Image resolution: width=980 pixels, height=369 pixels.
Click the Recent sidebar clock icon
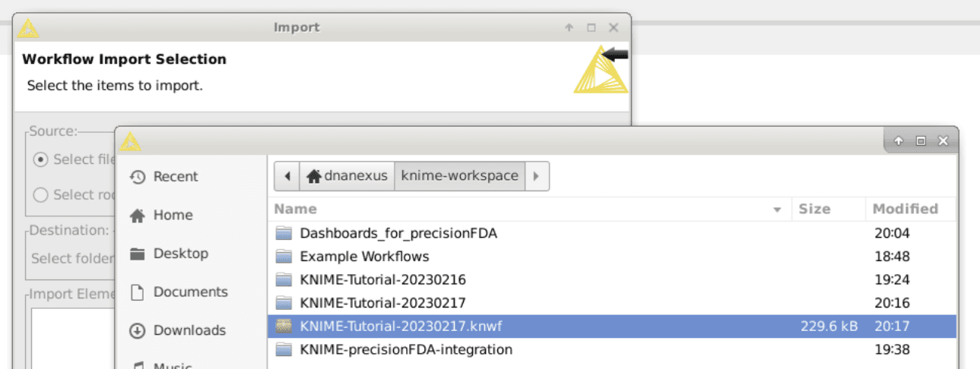[138, 177]
